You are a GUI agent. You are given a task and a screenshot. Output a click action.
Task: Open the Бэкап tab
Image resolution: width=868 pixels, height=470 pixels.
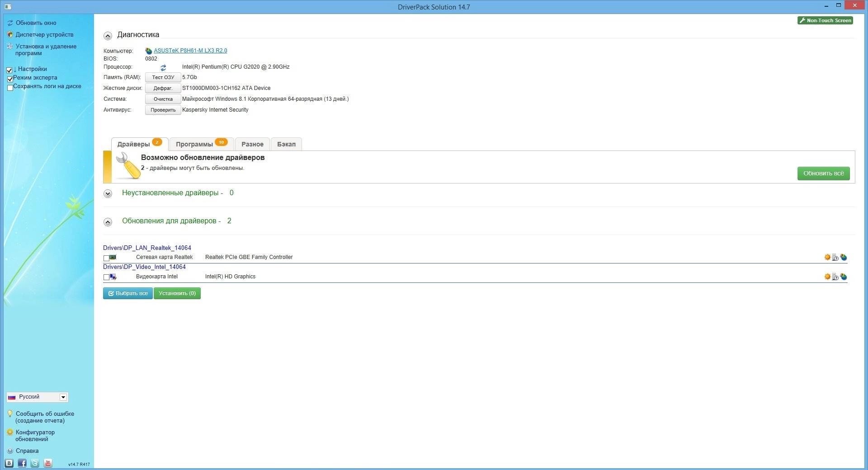click(x=286, y=144)
